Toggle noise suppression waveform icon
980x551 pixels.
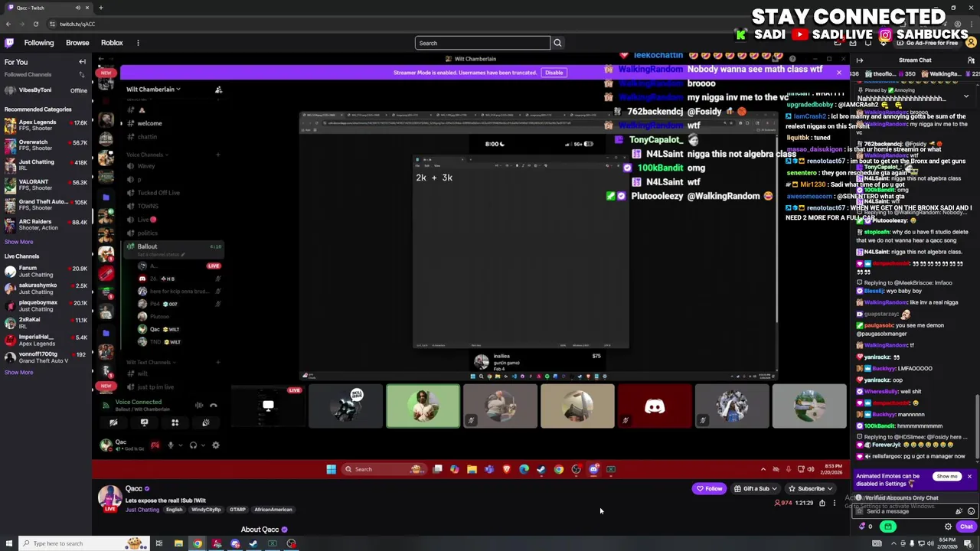199,406
